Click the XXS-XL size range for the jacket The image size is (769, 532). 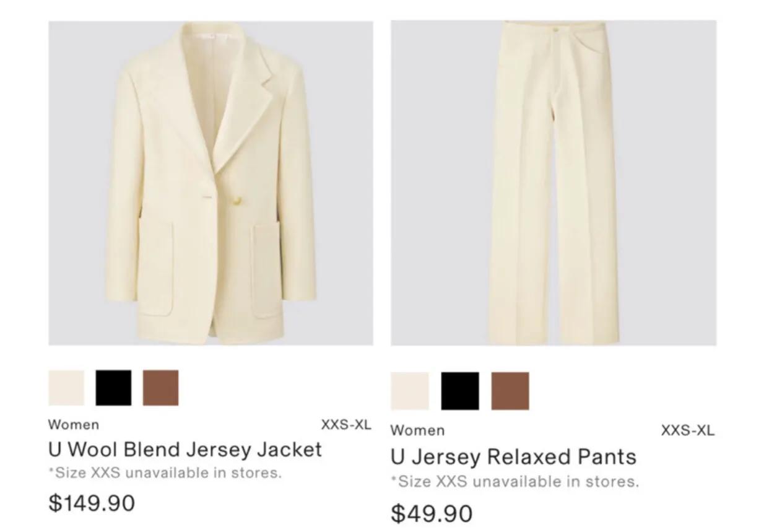[x=346, y=425]
